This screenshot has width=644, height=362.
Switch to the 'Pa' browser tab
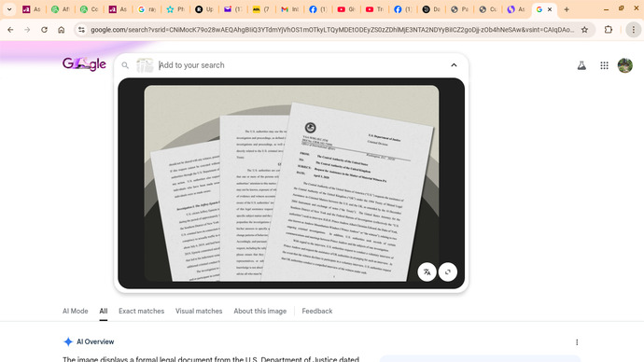[459, 9]
